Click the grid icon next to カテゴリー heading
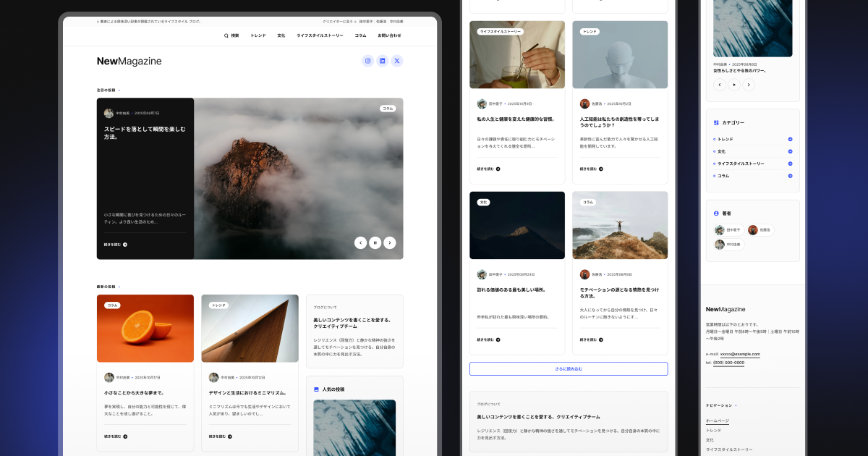 (x=716, y=122)
